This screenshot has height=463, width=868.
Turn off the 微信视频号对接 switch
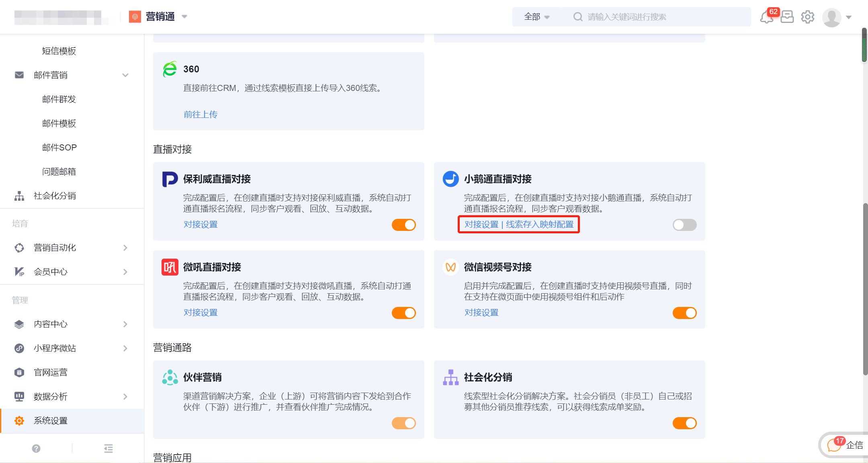coord(684,313)
